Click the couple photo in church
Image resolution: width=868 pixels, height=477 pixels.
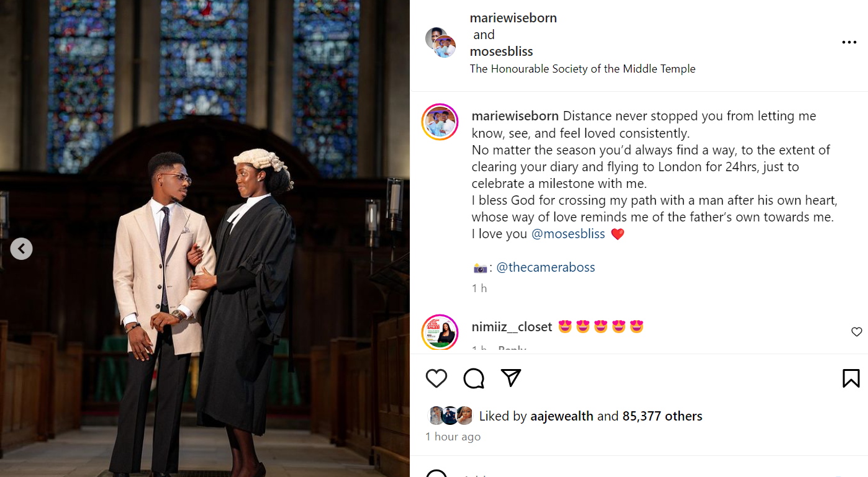(205, 279)
